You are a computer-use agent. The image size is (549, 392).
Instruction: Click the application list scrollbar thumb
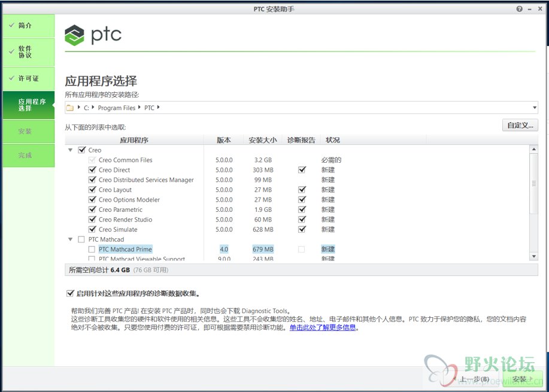534,183
